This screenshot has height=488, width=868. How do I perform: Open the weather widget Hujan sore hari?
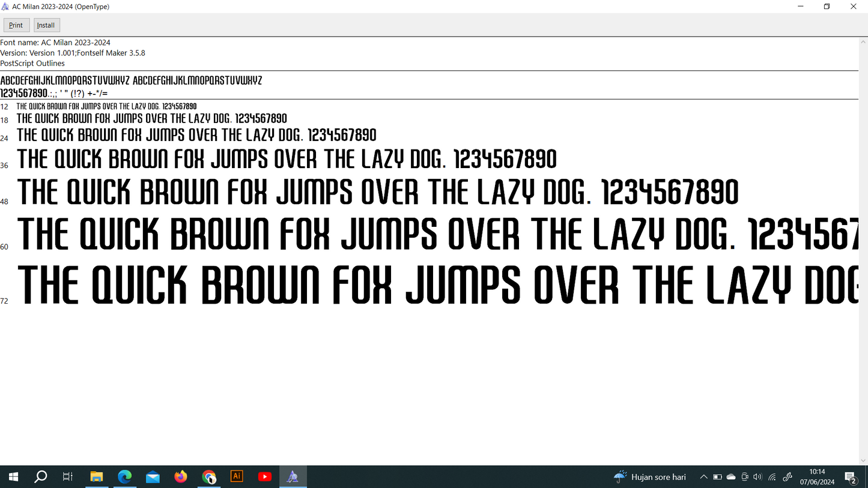[650, 477]
